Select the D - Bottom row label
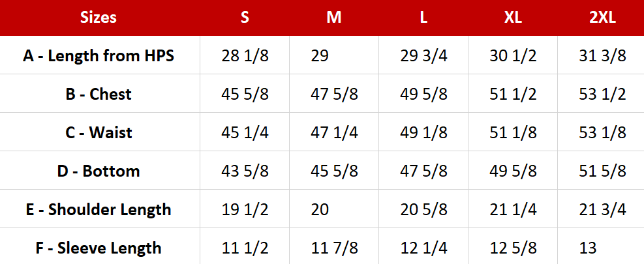 coord(99,171)
